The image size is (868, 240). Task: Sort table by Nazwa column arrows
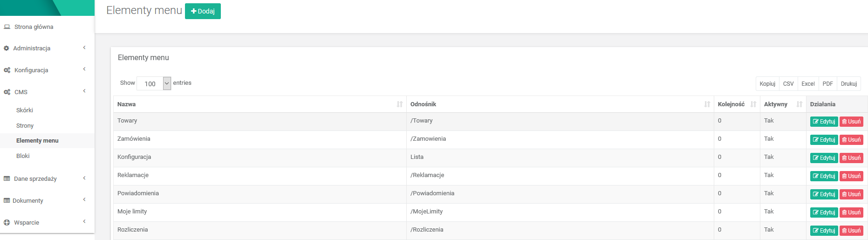399,104
